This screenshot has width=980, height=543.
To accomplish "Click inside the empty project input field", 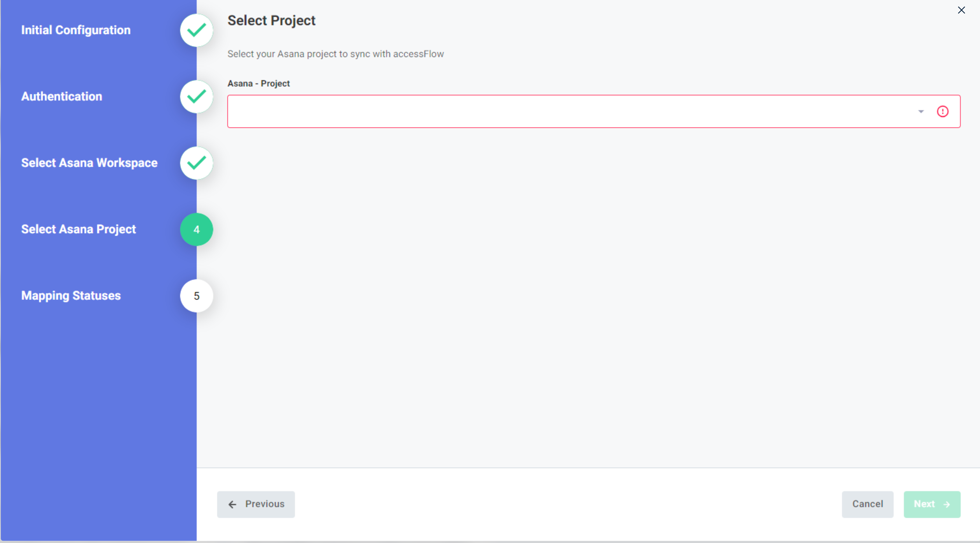I will click(x=533, y=111).
